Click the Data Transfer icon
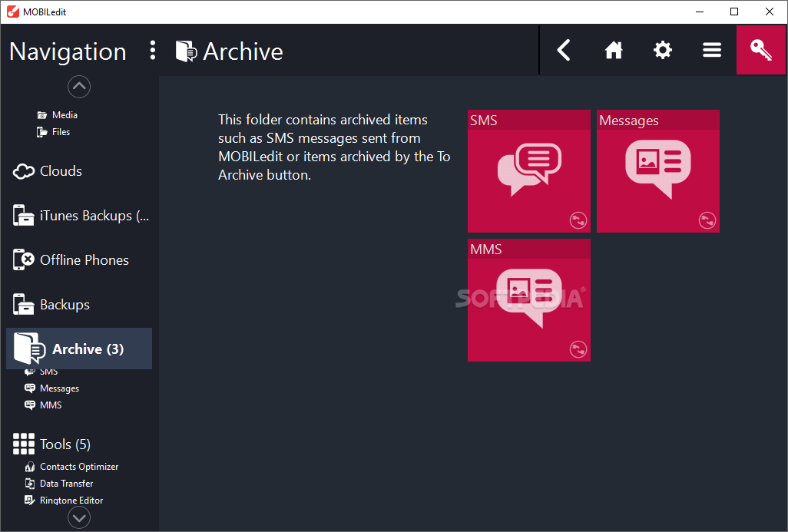 pos(30,484)
